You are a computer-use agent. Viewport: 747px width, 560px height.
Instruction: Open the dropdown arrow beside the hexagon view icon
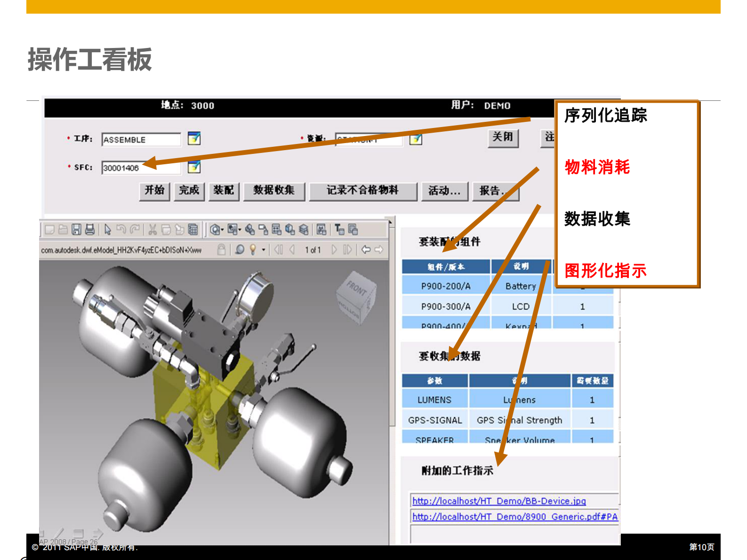click(222, 230)
